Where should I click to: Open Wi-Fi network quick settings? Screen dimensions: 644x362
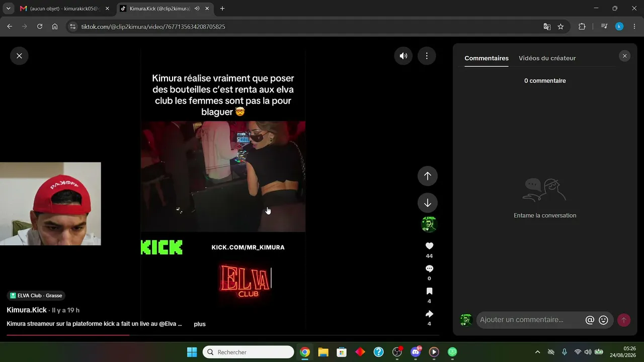click(578, 352)
